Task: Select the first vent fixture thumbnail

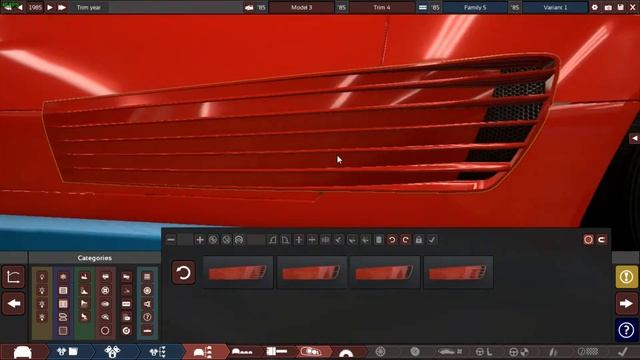Action: [x=238, y=272]
